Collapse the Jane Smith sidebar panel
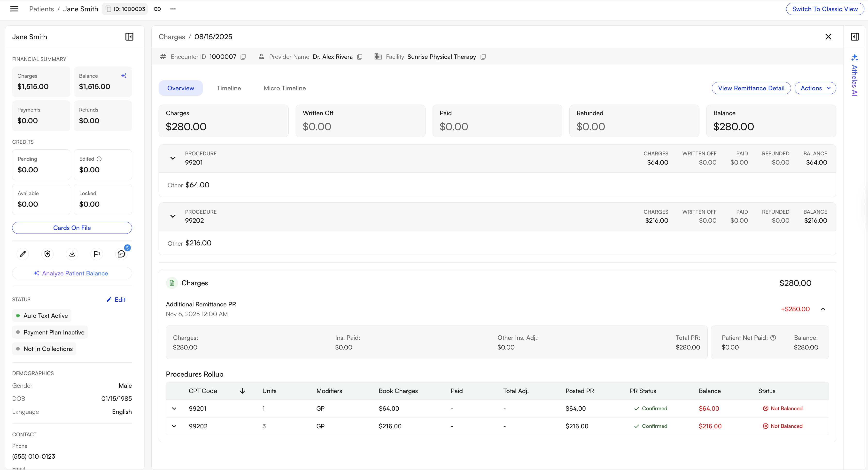The width and height of the screenshot is (868, 470). point(129,37)
